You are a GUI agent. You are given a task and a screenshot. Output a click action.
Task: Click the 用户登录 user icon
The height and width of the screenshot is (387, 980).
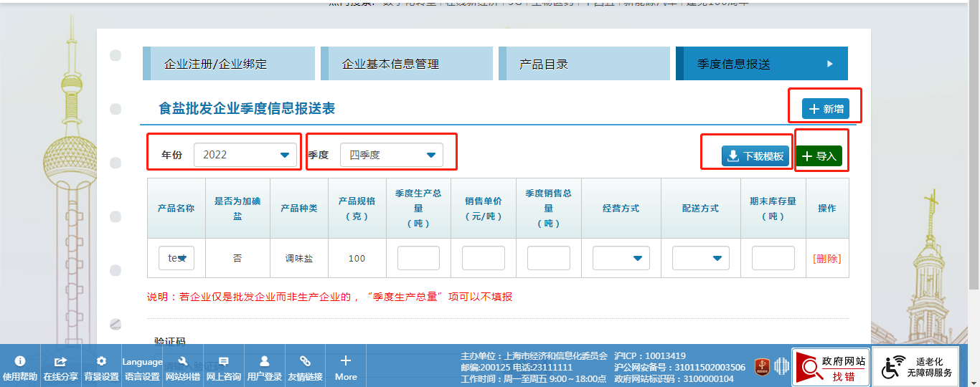click(x=264, y=362)
